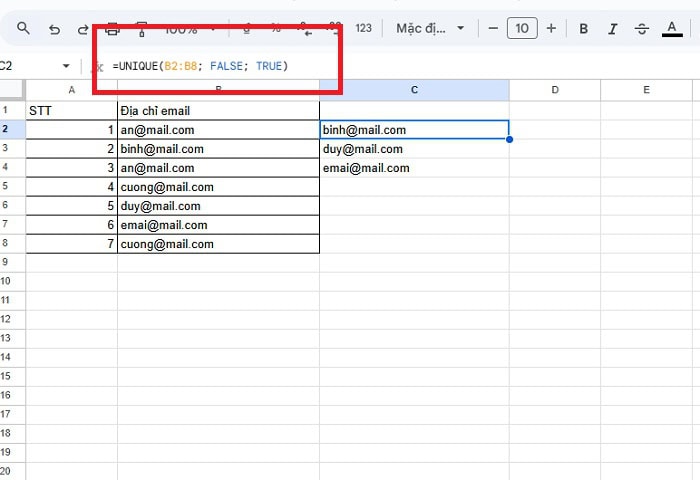Click cell B4 an@mail.com in row 4

218,168
